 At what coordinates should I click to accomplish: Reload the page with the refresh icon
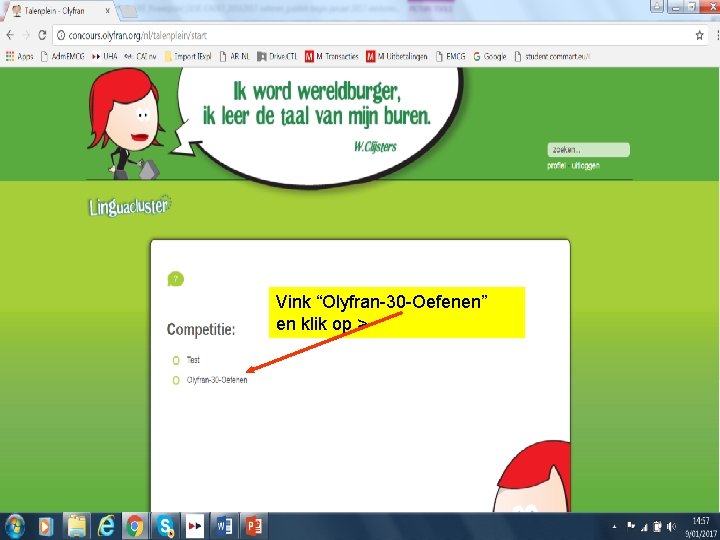click(x=42, y=35)
